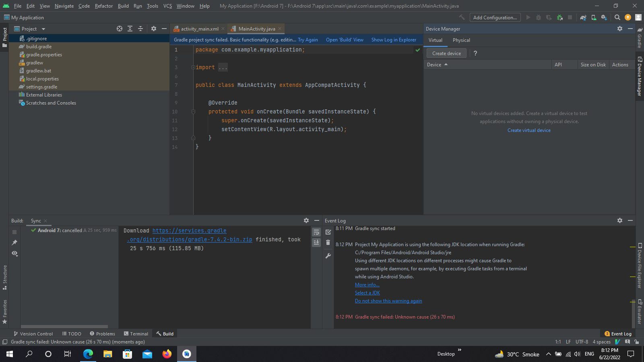Open the Terminal tool window tab
The image size is (644, 362).
point(136,334)
